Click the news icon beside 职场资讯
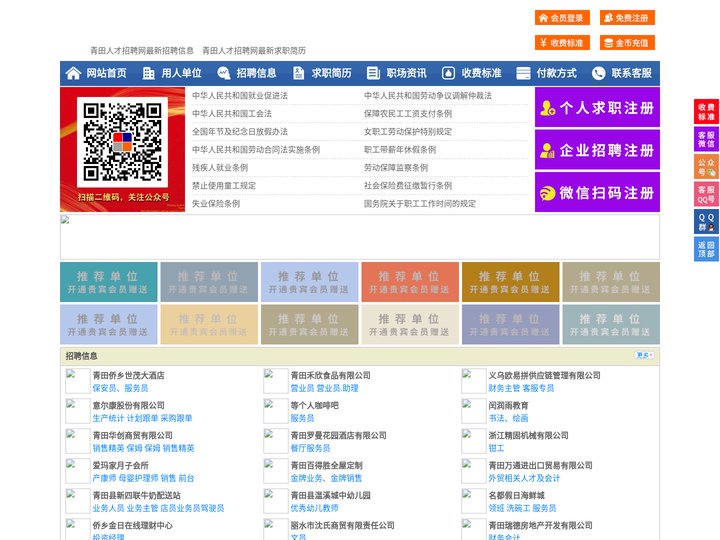The width and height of the screenshot is (720, 540). pyautogui.click(x=373, y=73)
